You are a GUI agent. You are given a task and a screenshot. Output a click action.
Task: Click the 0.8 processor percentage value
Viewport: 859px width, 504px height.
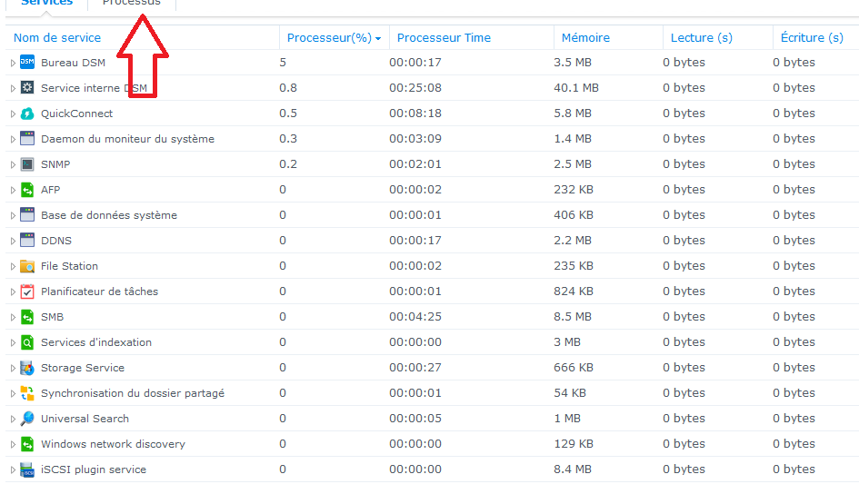click(x=288, y=87)
